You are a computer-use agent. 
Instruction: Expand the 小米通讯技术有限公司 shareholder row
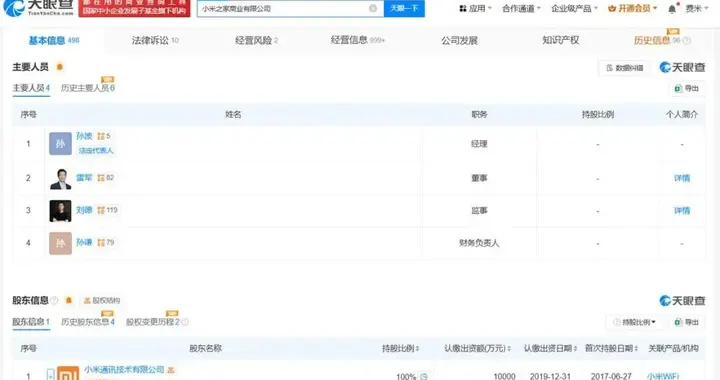(51, 374)
